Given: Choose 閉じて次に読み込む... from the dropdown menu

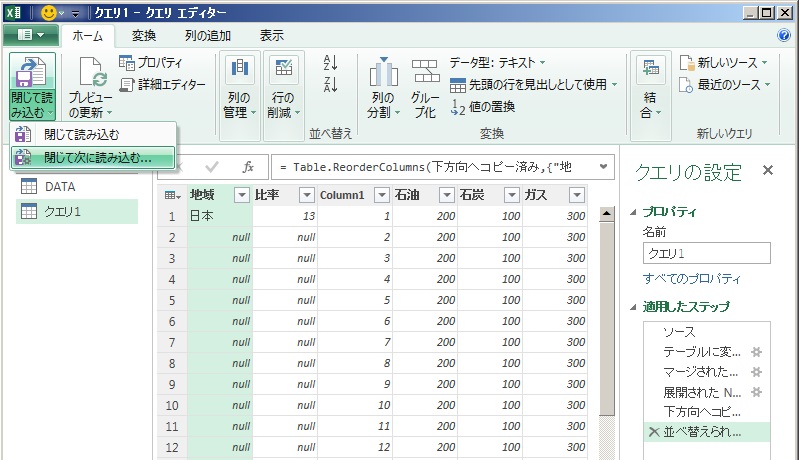Looking at the screenshot, I should click(x=93, y=157).
